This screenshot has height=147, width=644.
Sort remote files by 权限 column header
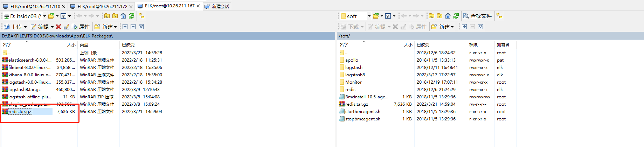pyautogui.click(x=473, y=44)
